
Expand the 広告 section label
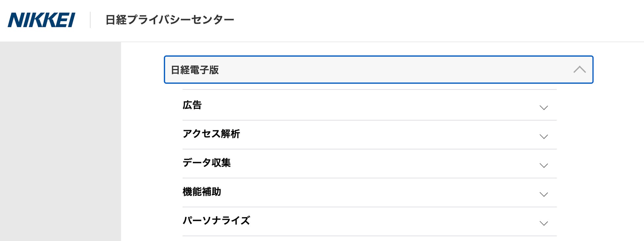click(x=192, y=105)
